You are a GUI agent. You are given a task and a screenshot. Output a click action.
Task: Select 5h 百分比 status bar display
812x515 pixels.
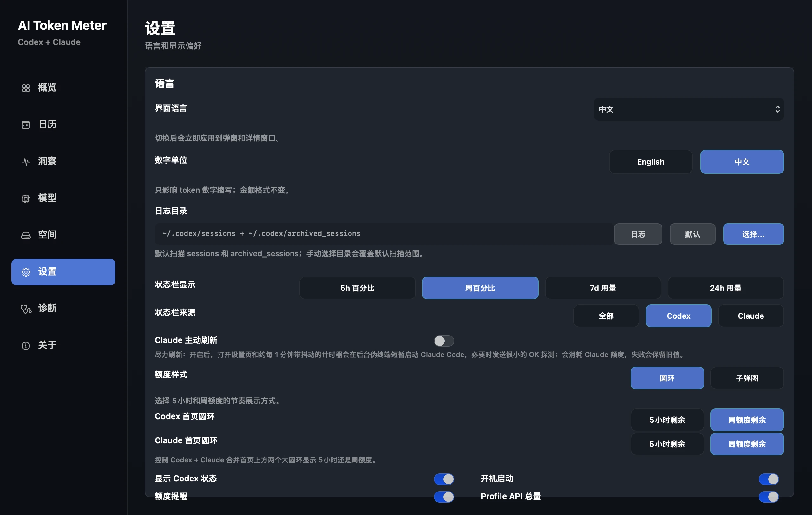pos(357,288)
